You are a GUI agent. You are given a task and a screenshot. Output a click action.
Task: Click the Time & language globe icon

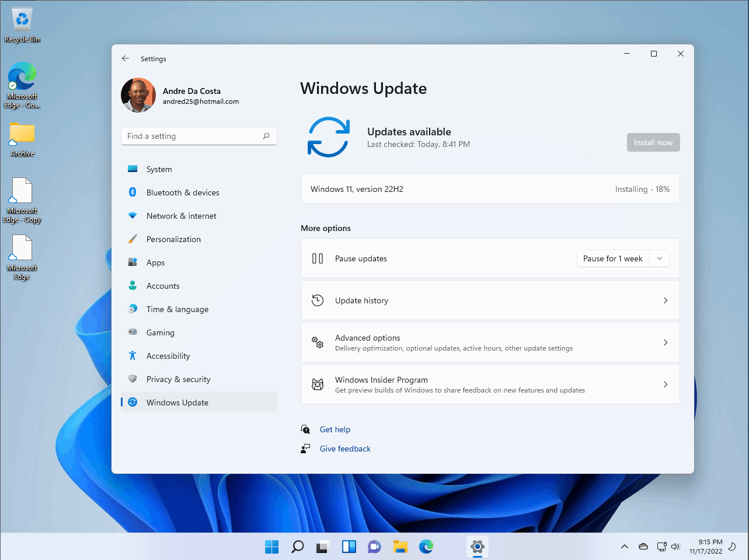[x=133, y=309]
